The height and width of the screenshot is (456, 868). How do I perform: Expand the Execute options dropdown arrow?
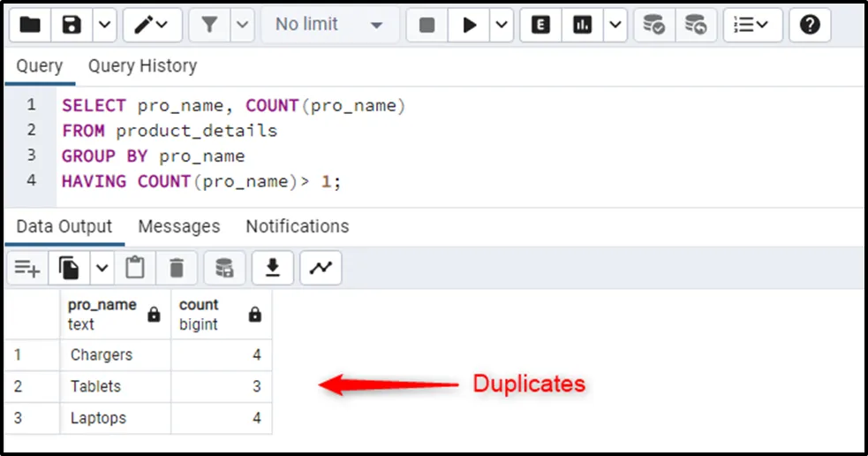502,26
